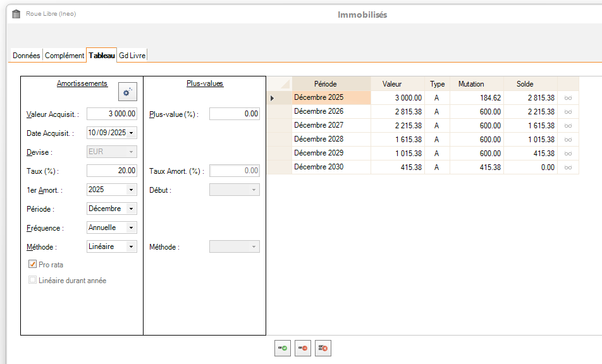Image resolution: width=602 pixels, height=364 pixels.
Task: Switch to the Complément tab
Action: [x=64, y=56]
